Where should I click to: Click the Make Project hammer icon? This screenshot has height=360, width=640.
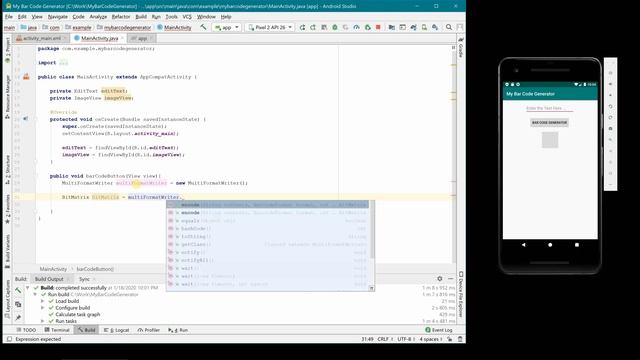[x=203, y=27]
